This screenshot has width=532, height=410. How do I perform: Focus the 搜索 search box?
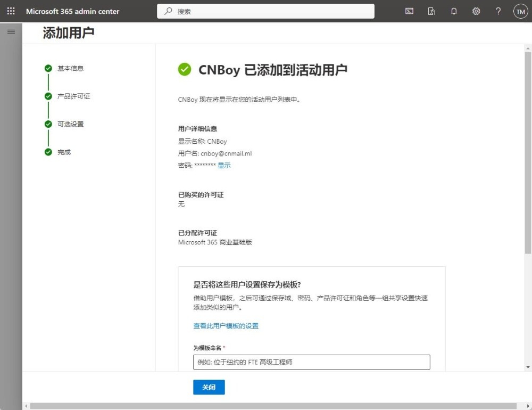tap(265, 11)
